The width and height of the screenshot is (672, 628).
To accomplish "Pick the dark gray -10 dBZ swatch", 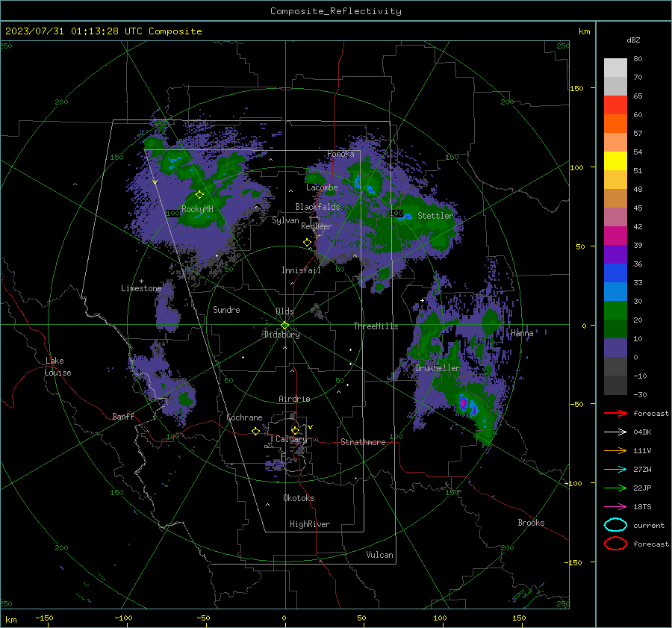I will tap(615, 385).
